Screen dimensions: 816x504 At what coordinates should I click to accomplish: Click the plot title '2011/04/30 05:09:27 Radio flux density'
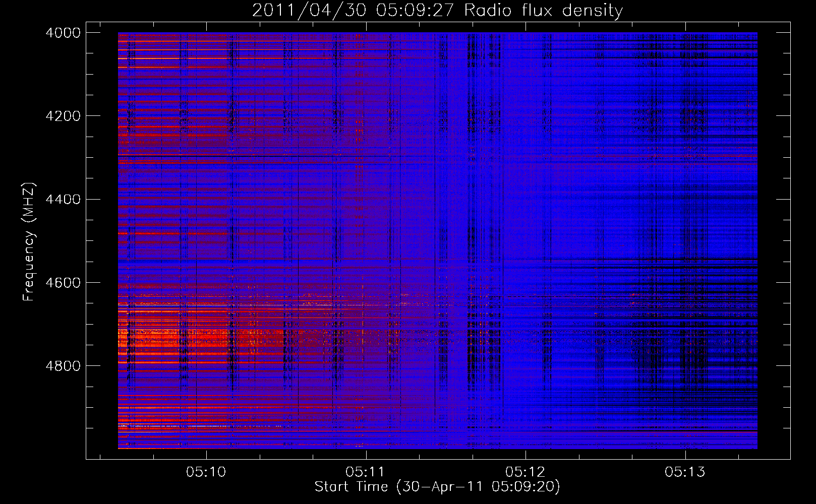pos(437,11)
